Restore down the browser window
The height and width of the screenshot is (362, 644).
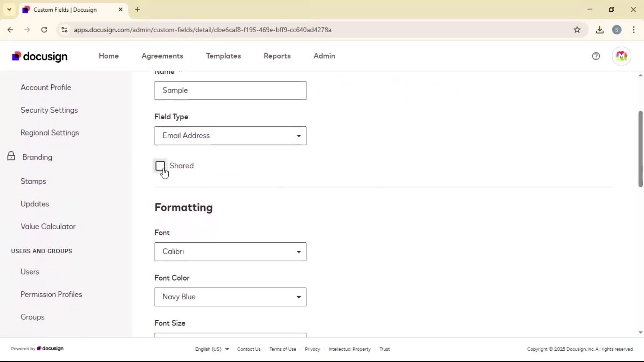(611, 9)
